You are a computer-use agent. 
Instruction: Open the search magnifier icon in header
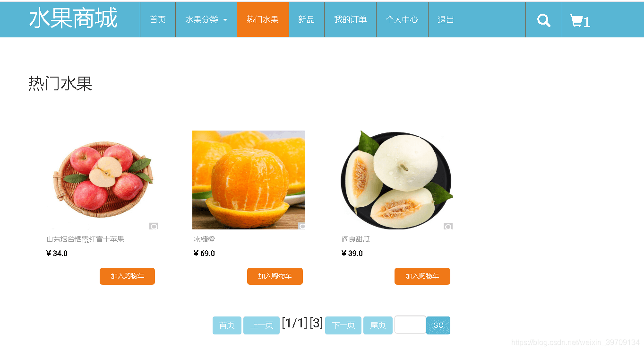click(x=544, y=20)
